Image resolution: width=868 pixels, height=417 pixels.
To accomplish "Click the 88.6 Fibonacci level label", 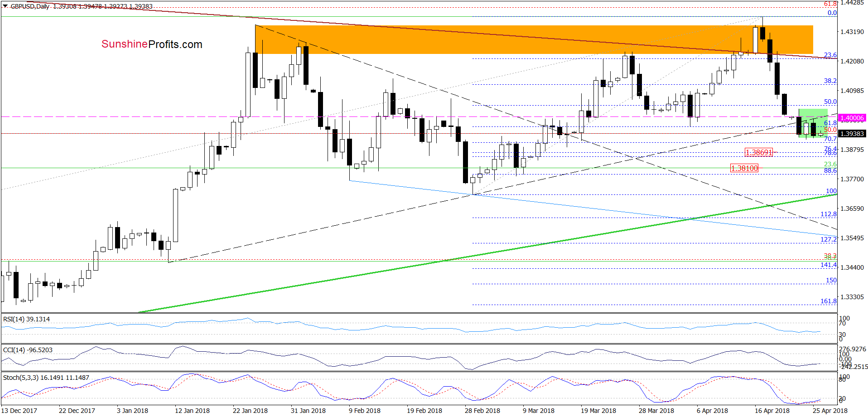I will (x=830, y=171).
